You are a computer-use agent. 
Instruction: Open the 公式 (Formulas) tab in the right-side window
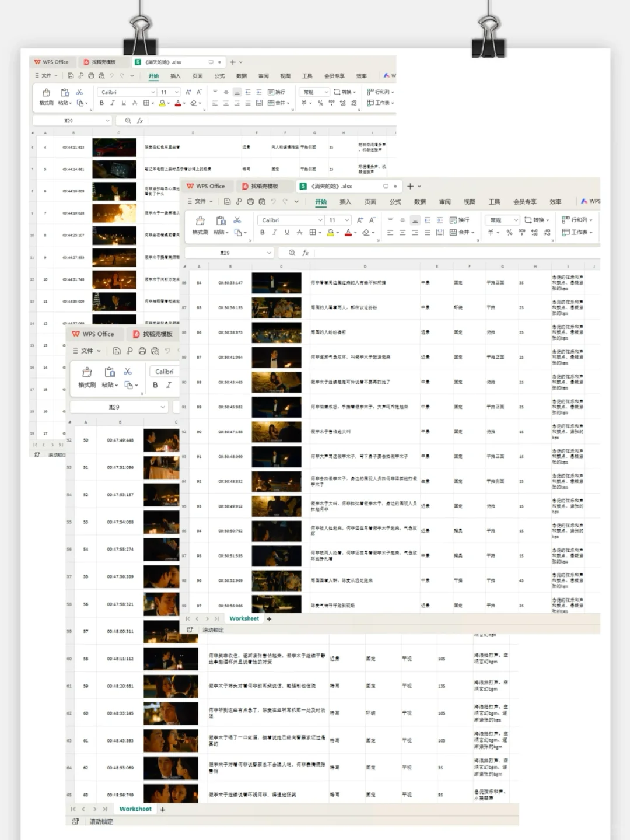(395, 202)
